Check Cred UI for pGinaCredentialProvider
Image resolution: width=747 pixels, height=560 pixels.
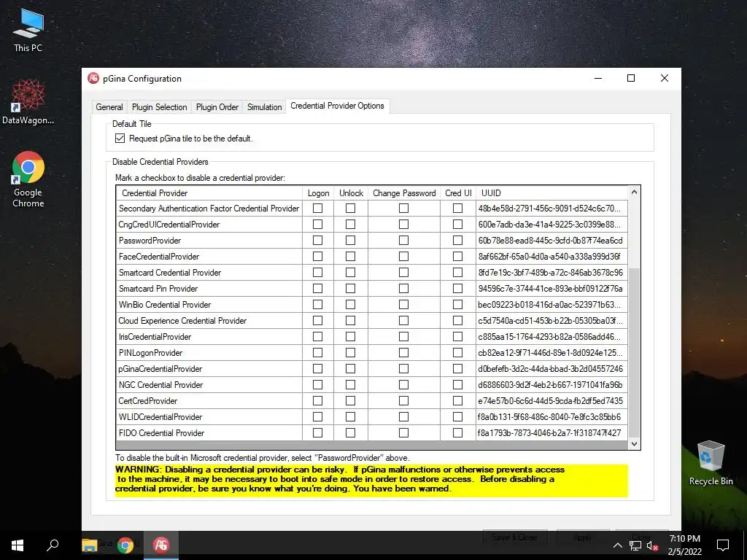458,368
